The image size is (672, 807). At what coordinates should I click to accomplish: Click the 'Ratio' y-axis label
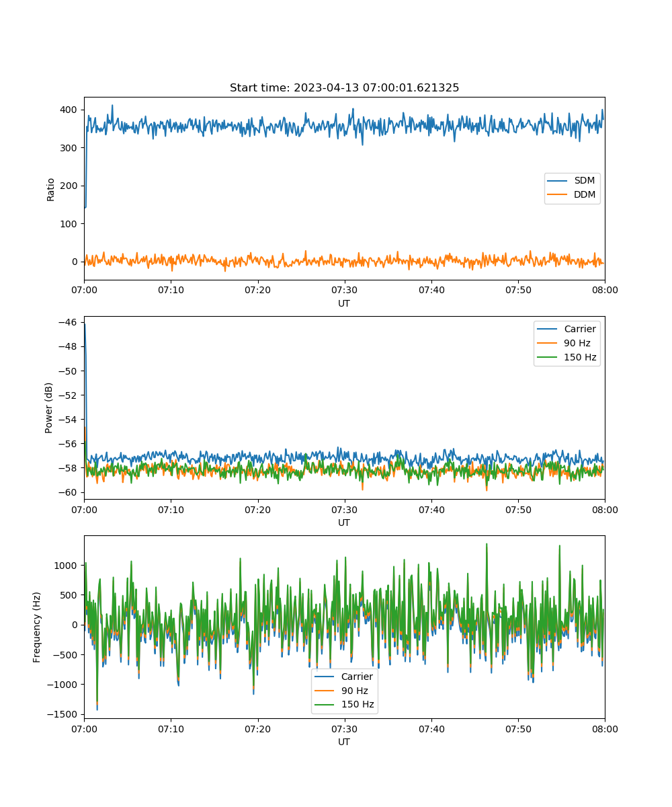(51, 188)
